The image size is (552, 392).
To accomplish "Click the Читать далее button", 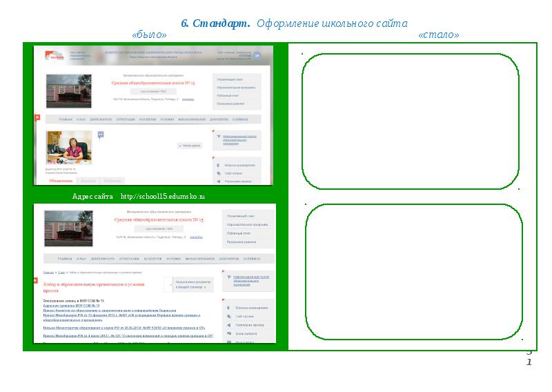I will 190,146.
